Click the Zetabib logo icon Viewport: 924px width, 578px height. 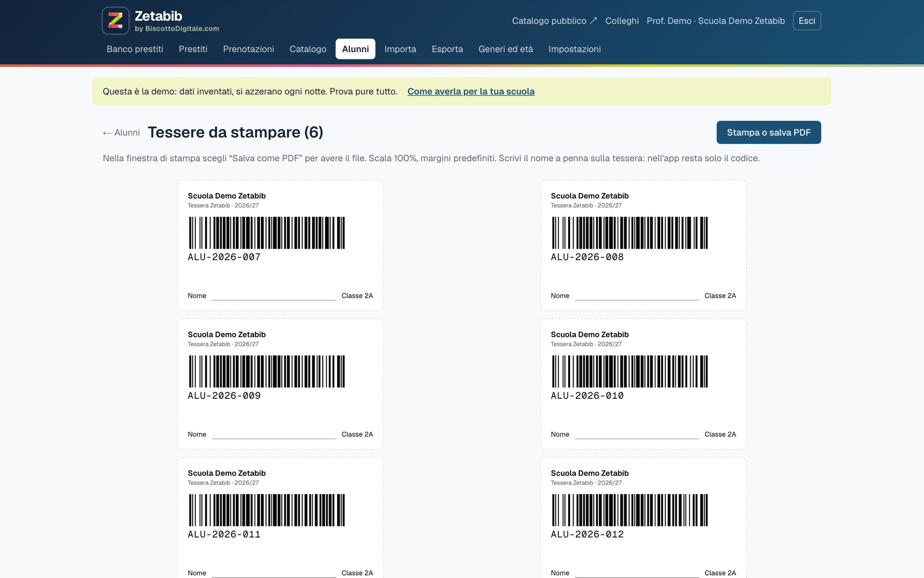point(115,21)
